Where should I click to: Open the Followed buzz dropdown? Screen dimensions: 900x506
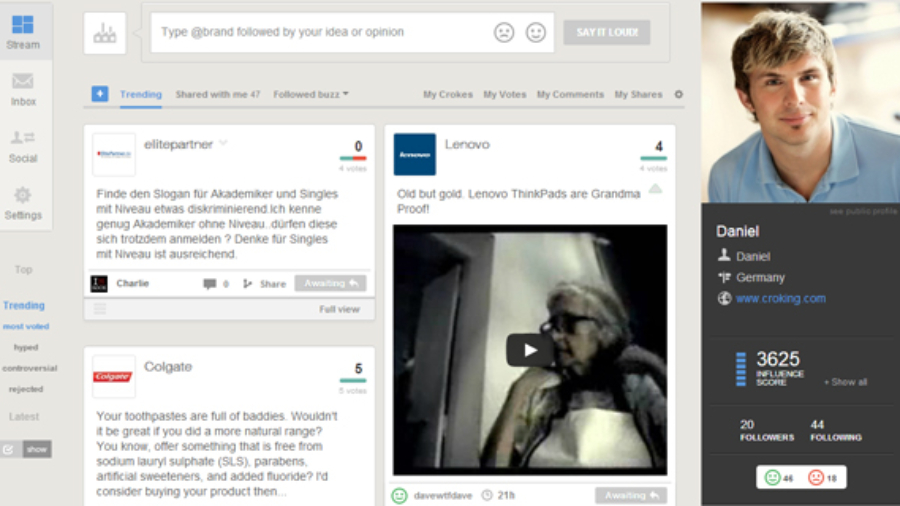click(311, 94)
